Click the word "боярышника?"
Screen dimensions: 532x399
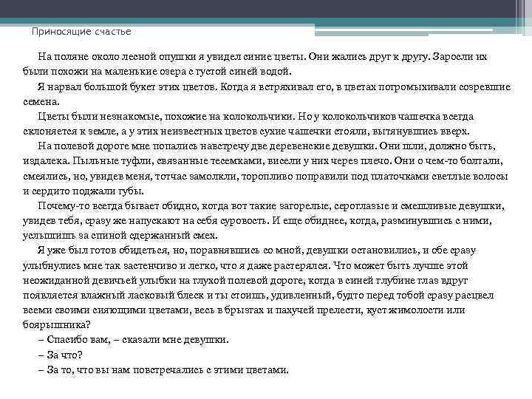57,324
